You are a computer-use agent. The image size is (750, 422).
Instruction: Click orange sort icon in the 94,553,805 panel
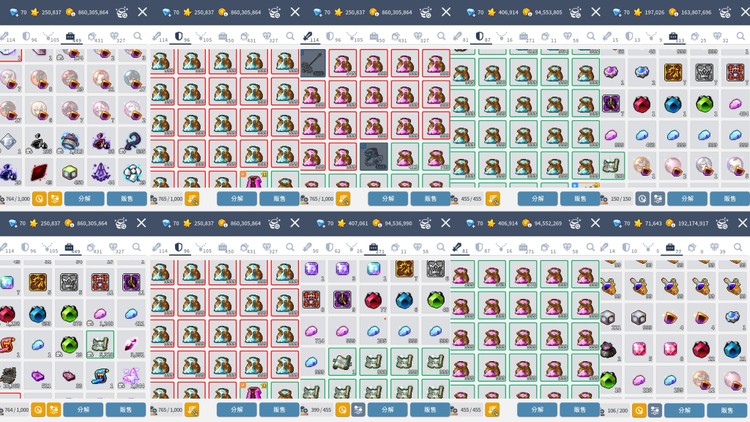point(493,199)
